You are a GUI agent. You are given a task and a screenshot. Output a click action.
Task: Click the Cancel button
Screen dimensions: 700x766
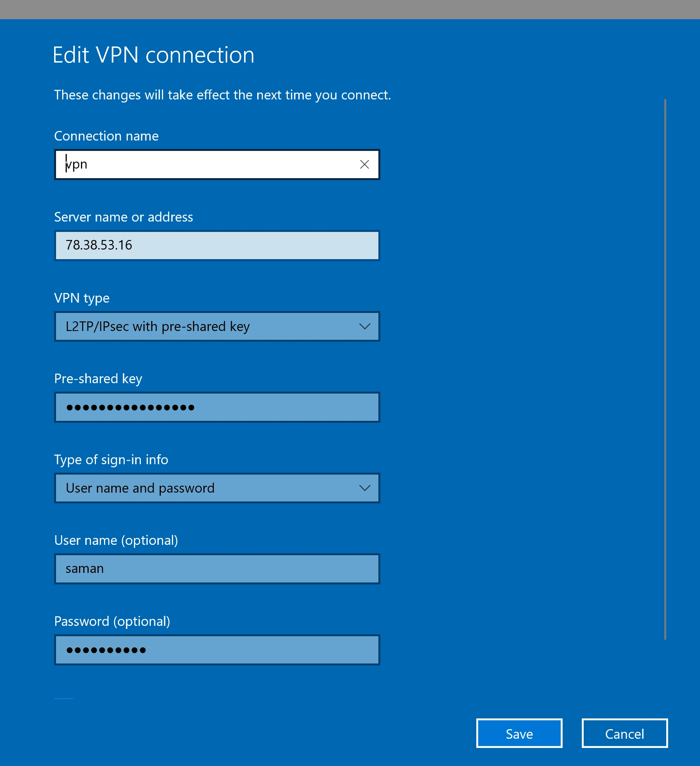click(624, 733)
